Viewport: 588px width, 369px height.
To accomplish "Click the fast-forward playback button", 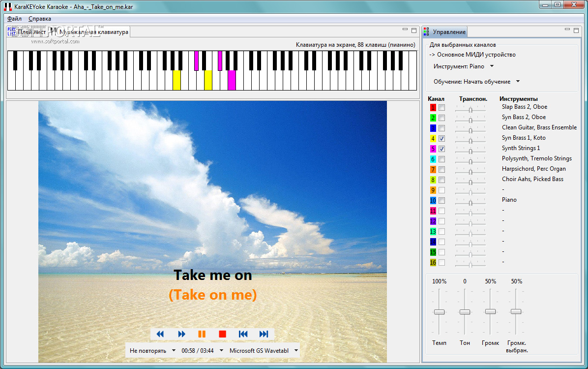I will tap(181, 334).
